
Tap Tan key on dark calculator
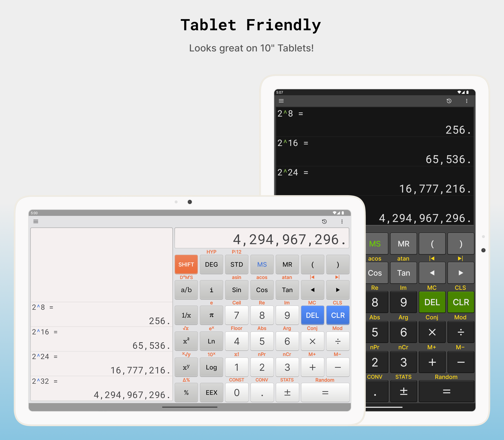pos(404,273)
